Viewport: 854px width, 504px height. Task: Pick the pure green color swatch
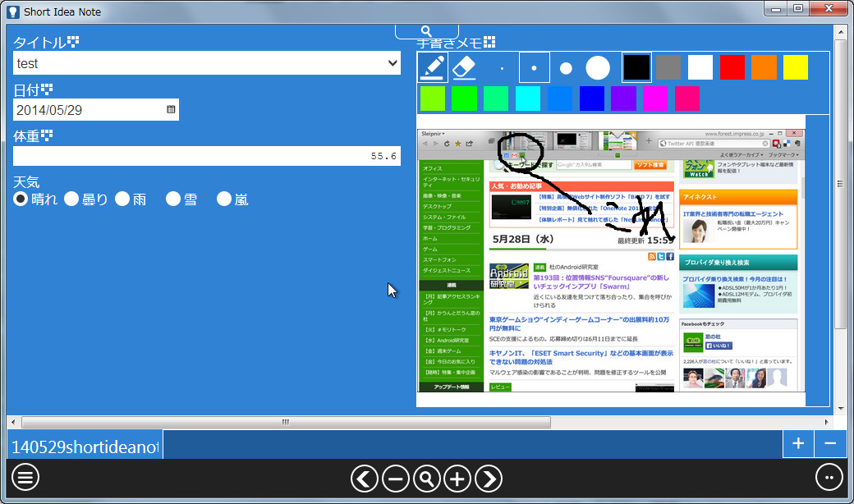click(464, 99)
